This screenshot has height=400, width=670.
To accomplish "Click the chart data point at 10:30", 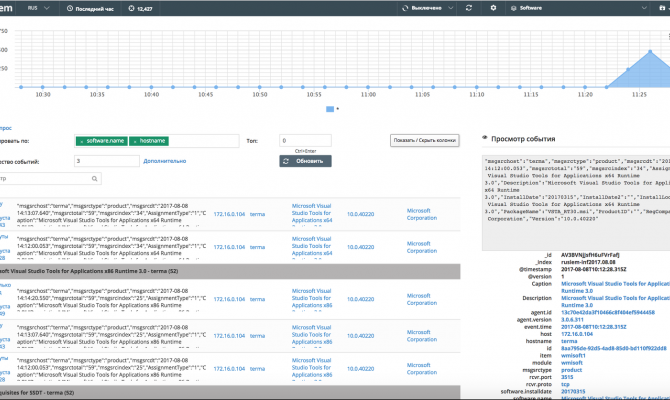I will 43,87.
